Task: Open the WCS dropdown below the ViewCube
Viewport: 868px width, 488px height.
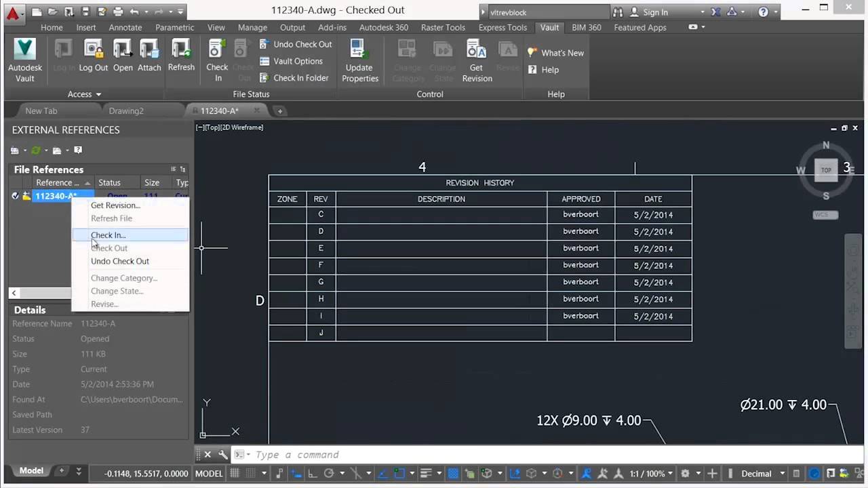Action: point(825,215)
